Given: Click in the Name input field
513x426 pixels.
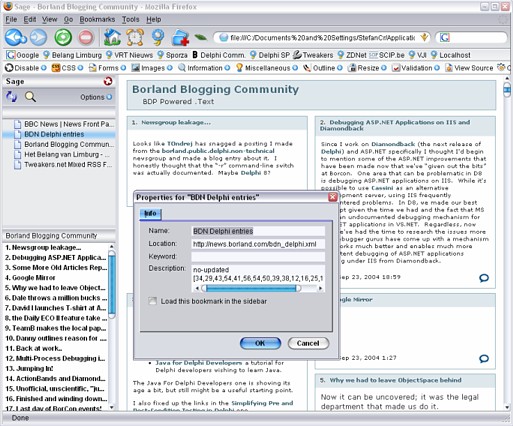Looking at the screenshot, I should [258, 231].
